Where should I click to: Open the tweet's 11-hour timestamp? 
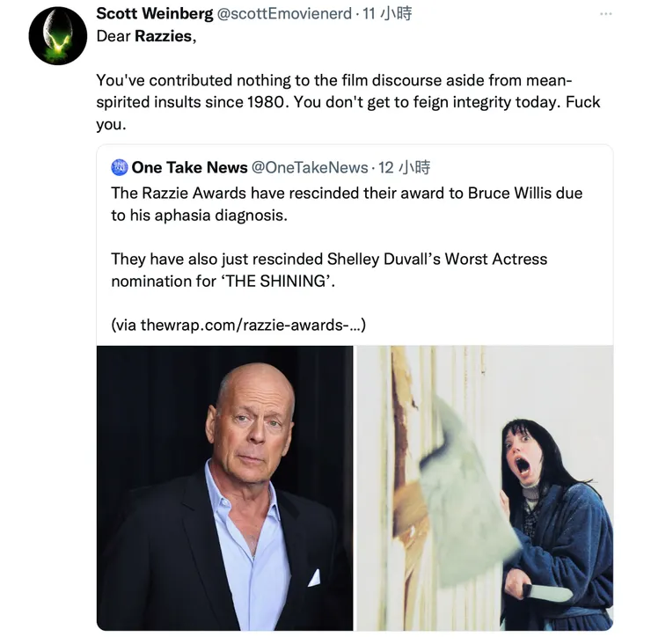pyautogui.click(x=387, y=14)
